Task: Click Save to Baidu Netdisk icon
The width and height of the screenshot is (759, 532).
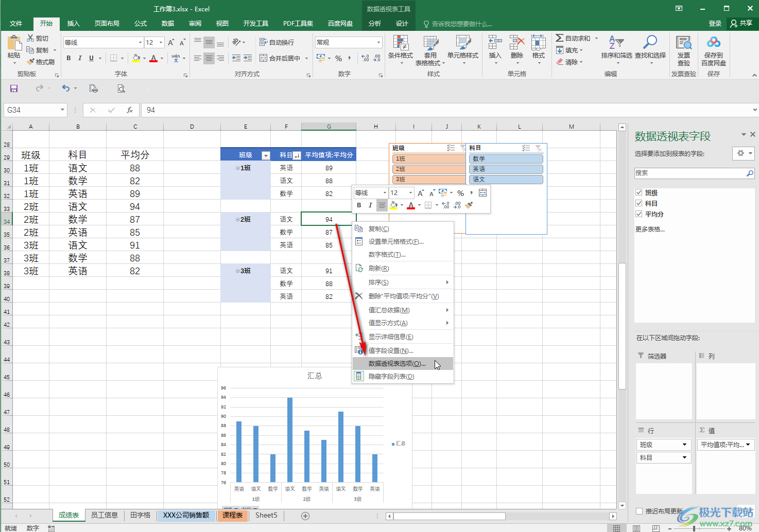Action: click(714, 43)
